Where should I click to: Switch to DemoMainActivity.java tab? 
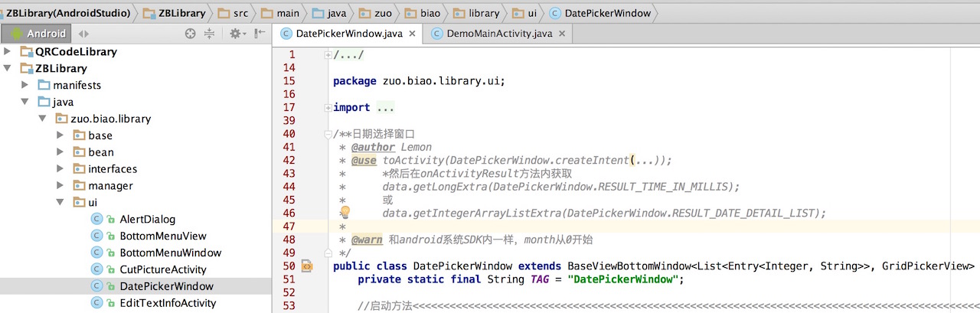pyautogui.click(x=499, y=34)
